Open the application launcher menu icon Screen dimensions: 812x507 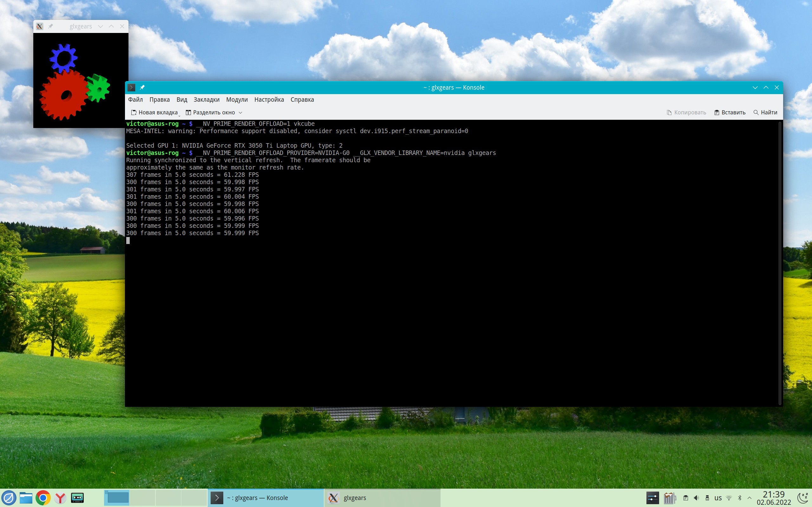click(8, 497)
